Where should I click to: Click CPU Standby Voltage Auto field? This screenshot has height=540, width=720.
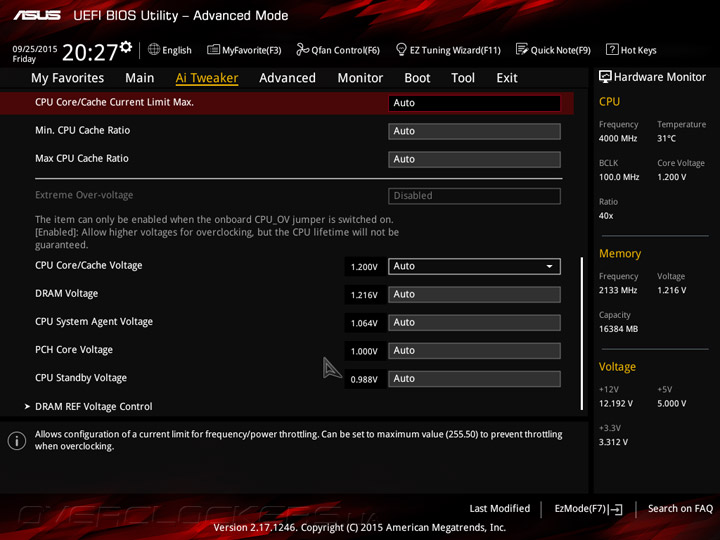(x=474, y=379)
